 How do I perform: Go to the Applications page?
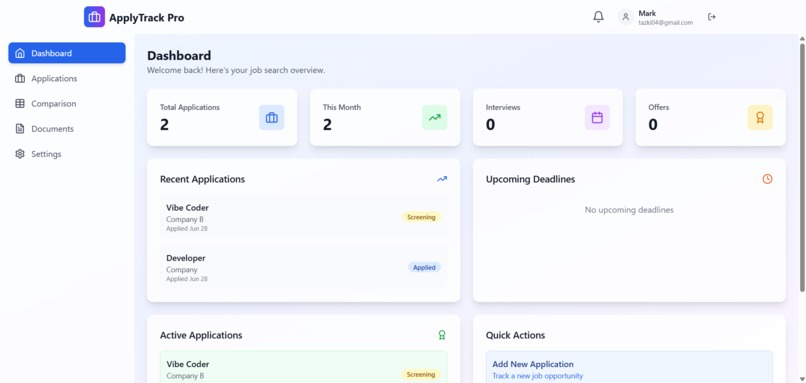point(67,79)
